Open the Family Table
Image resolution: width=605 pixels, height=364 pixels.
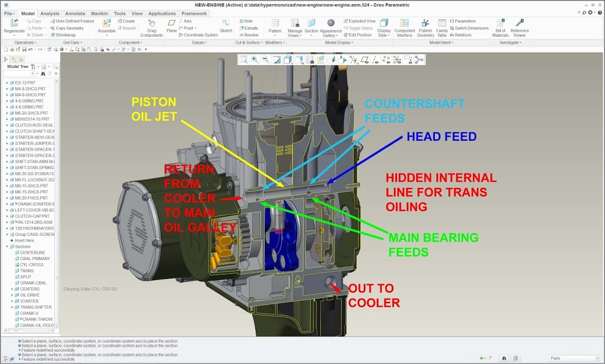[x=442, y=24]
